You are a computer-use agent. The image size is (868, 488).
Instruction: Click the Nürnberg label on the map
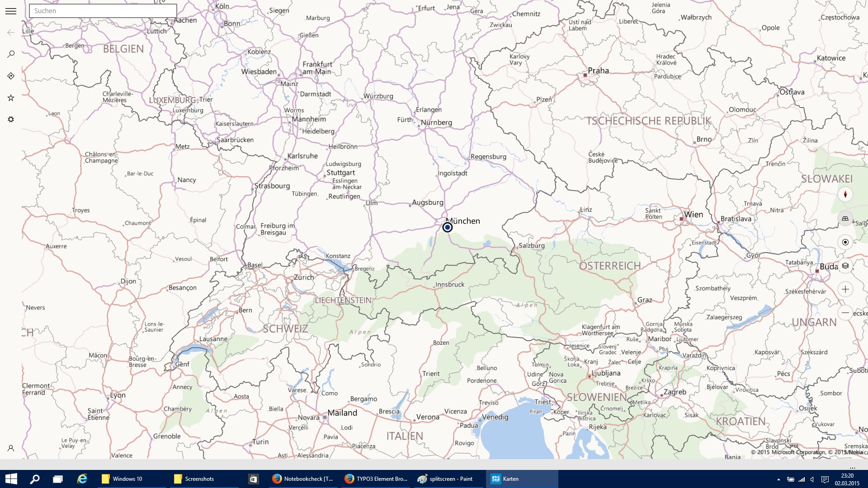(x=436, y=122)
